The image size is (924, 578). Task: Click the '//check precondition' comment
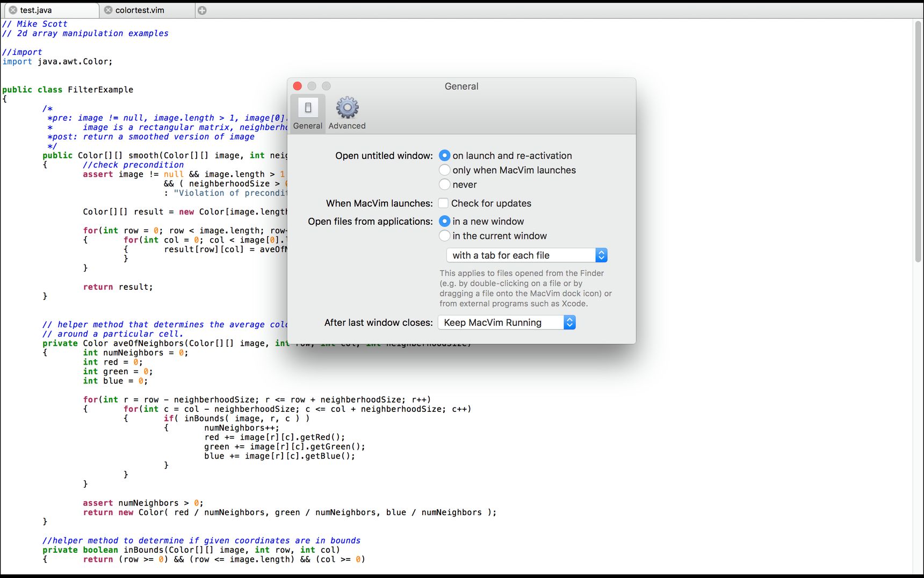(x=133, y=165)
